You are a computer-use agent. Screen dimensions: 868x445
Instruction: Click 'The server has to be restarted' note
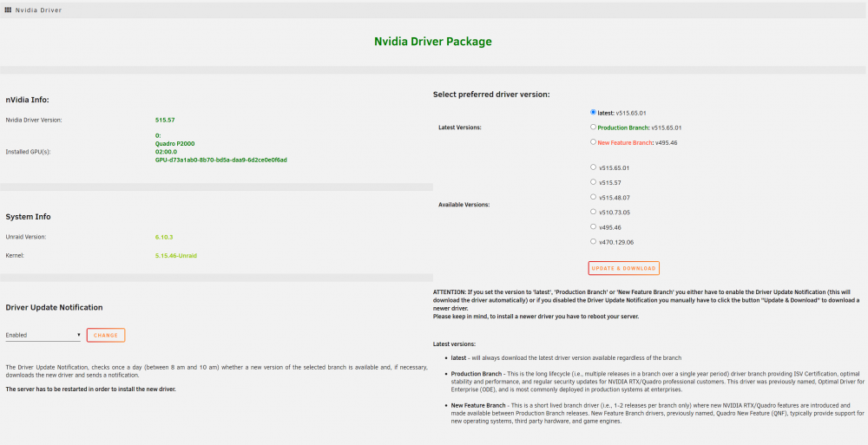pos(90,389)
